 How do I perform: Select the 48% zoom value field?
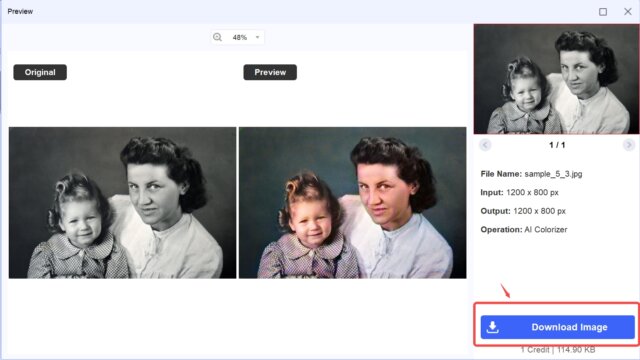click(240, 37)
